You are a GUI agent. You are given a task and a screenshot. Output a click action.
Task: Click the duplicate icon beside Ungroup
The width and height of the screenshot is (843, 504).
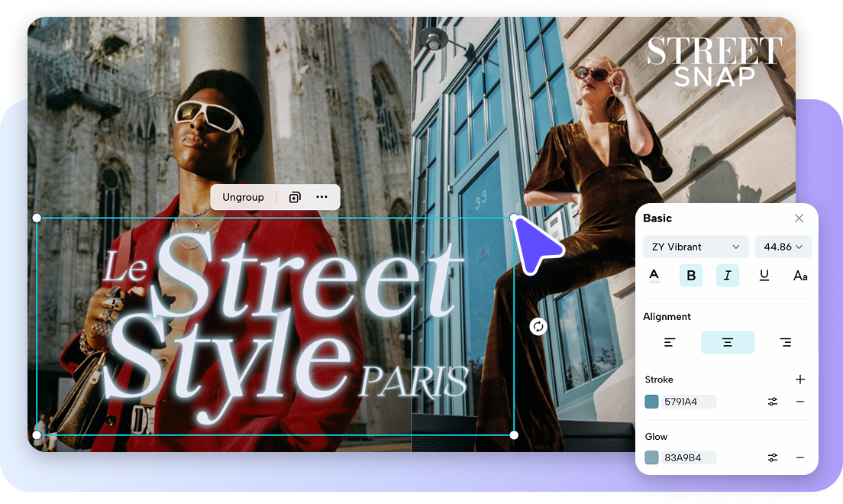tap(295, 197)
